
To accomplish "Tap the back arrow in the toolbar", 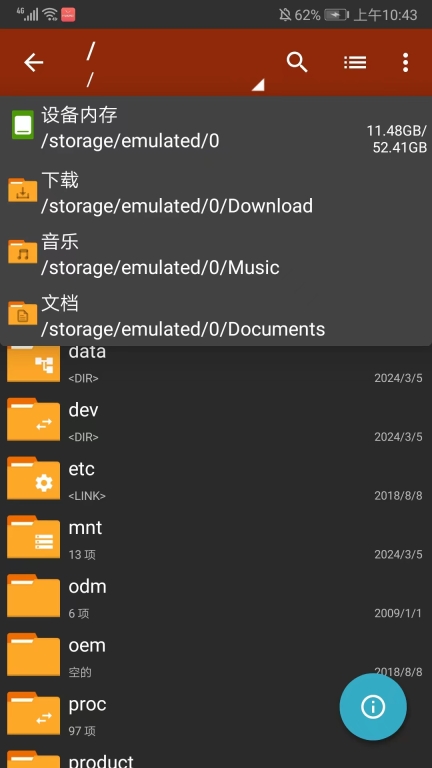I will (x=34, y=63).
